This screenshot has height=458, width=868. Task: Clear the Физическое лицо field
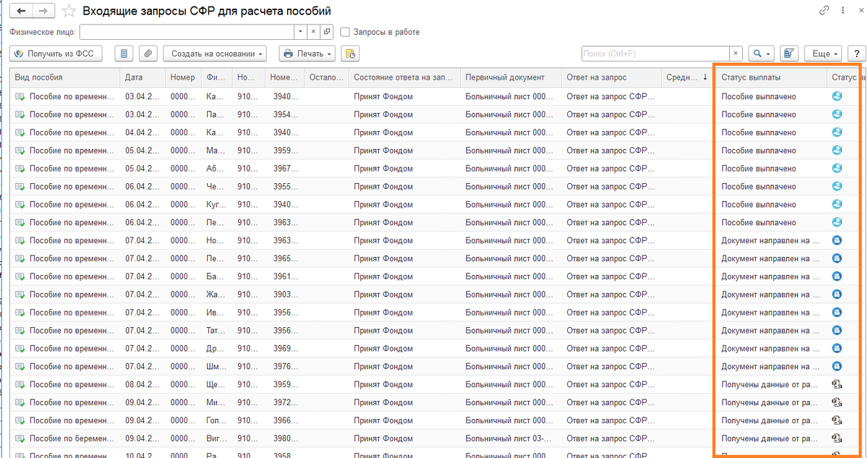313,32
